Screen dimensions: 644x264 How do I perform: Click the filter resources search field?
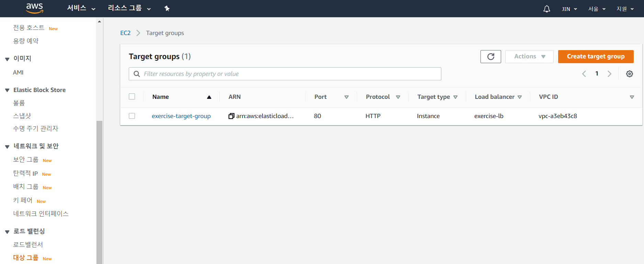click(285, 74)
